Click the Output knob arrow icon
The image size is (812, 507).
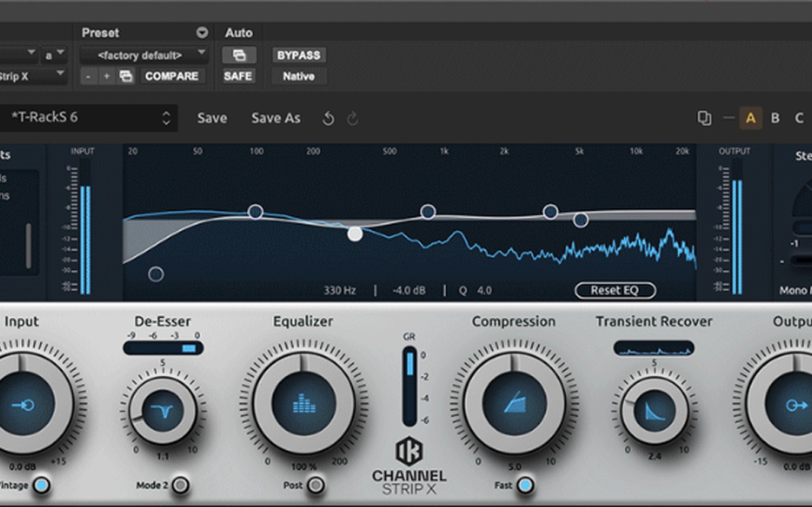796,405
